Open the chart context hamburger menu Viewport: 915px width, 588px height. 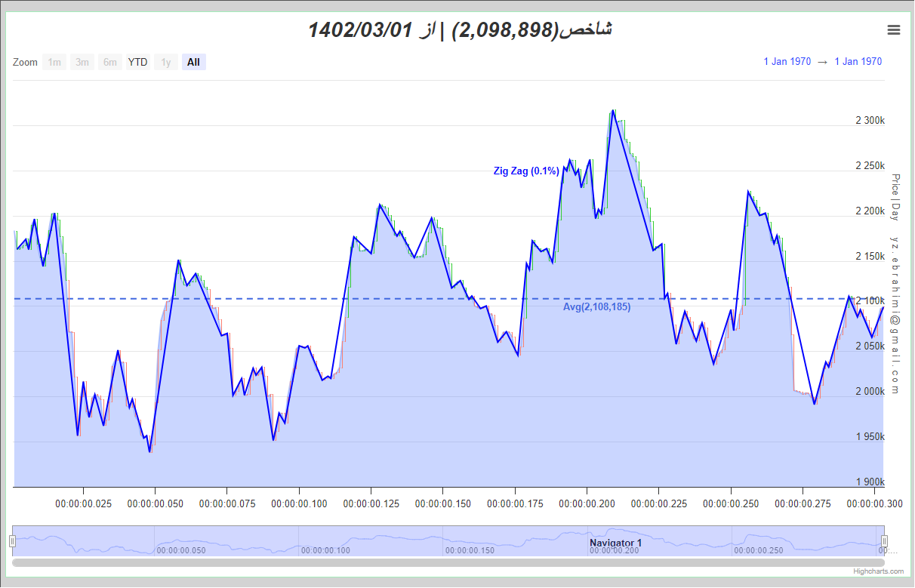(x=894, y=29)
